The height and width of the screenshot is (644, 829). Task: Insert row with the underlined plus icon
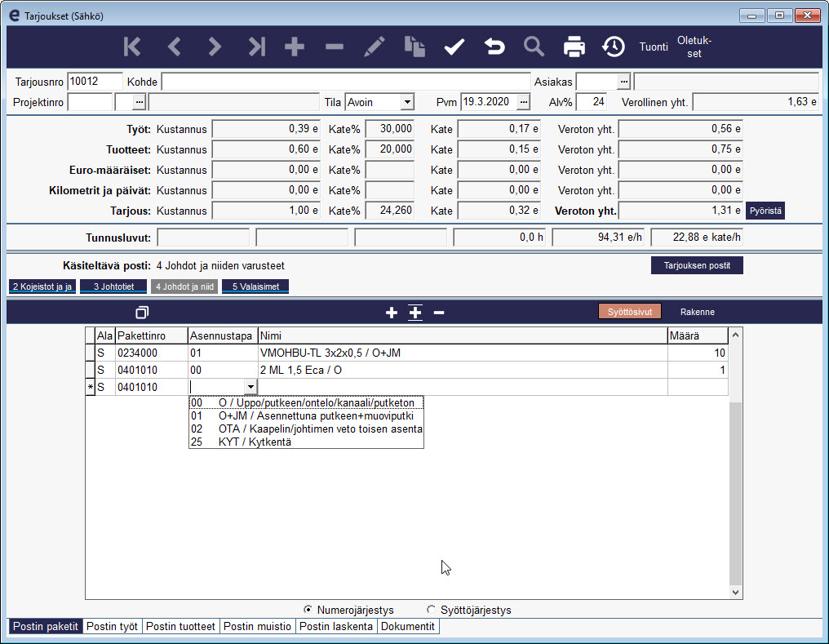[x=415, y=313]
